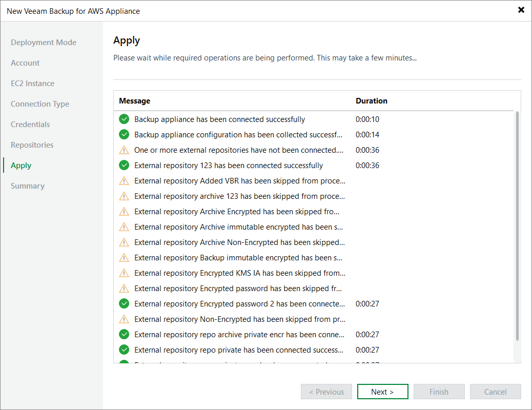The image size is (532, 410).
Task: Click warning icon for 'Encrypted KMS IA' row
Action: tap(124, 273)
